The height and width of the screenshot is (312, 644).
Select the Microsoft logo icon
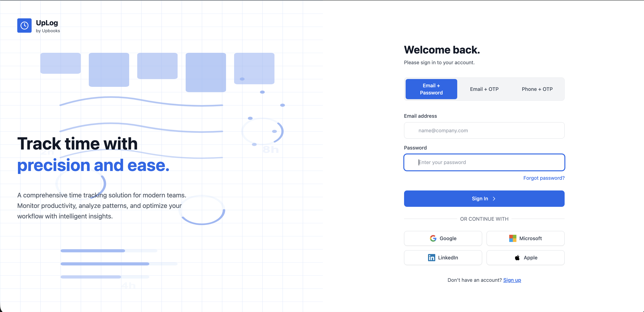click(513, 238)
